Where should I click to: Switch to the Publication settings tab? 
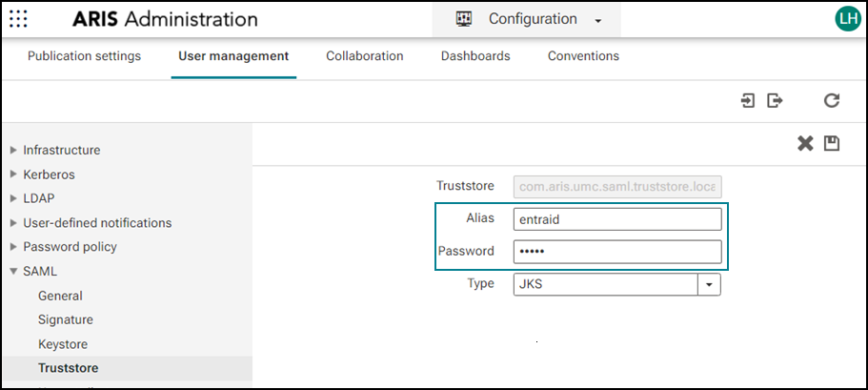84,56
